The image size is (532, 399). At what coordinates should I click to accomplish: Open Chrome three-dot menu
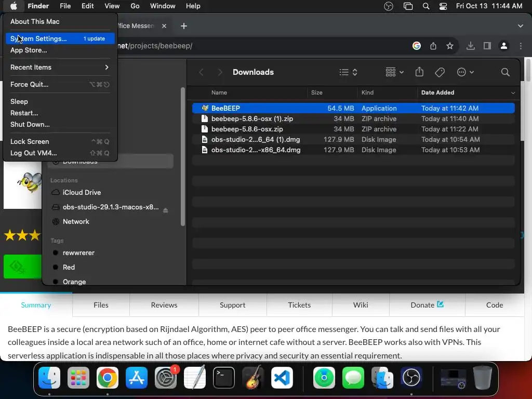click(521, 46)
